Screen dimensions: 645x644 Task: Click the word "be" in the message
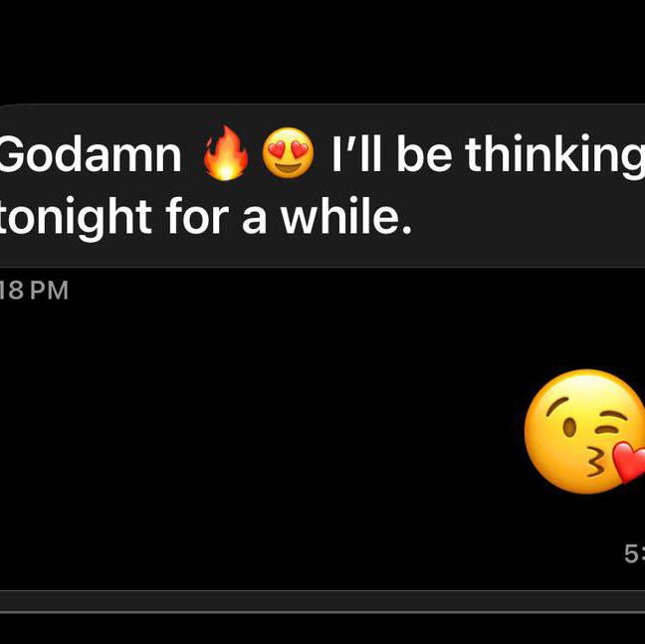tap(424, 154)
